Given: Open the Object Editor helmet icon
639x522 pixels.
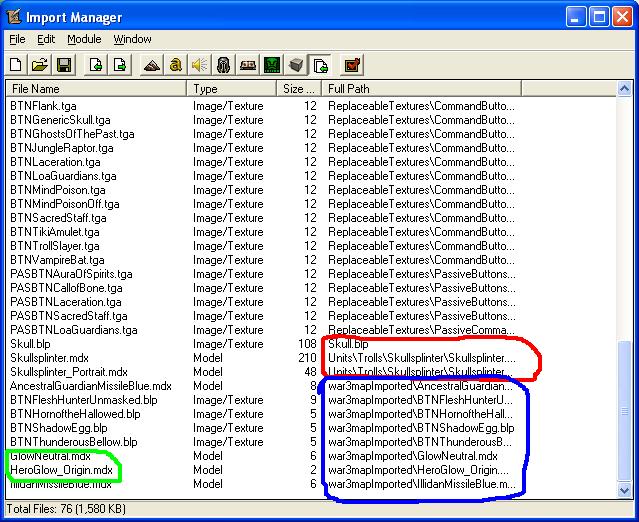Looking at the screenshot, I should click(223, 65).
